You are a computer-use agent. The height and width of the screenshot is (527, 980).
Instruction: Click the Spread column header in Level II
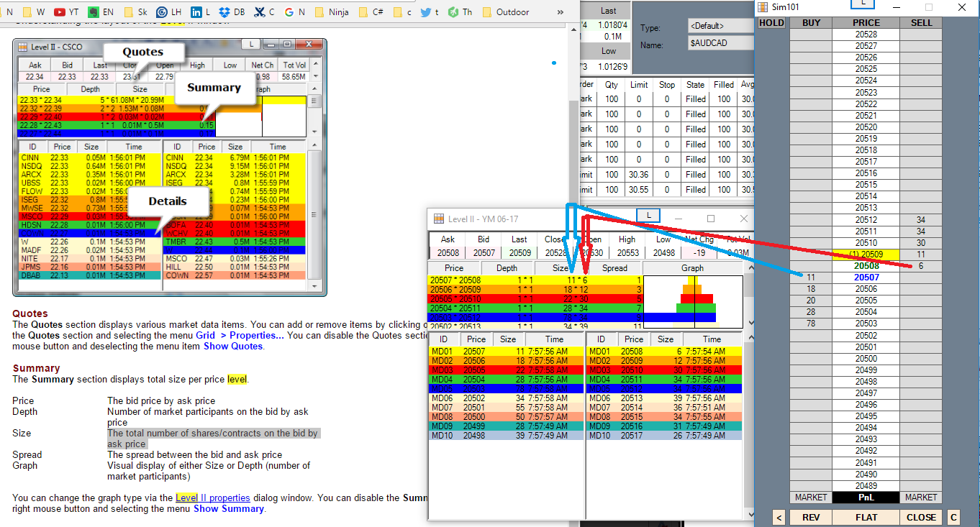pos(614,268)
